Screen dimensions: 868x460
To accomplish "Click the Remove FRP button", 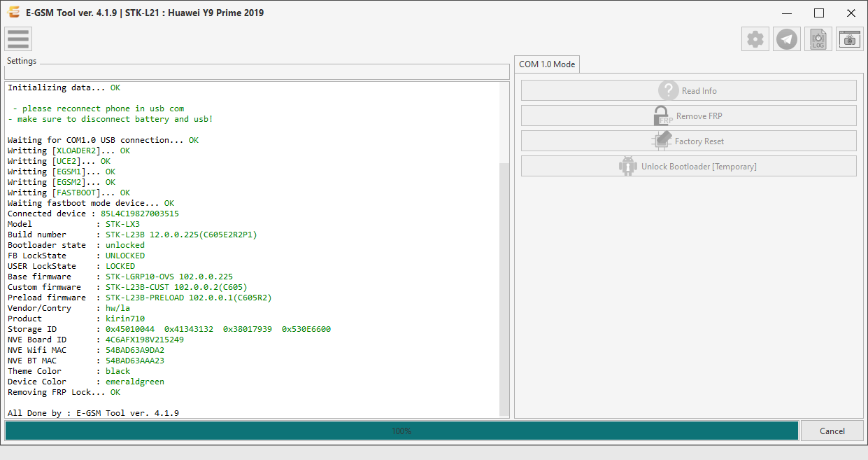I will click(x=688, y=116).
